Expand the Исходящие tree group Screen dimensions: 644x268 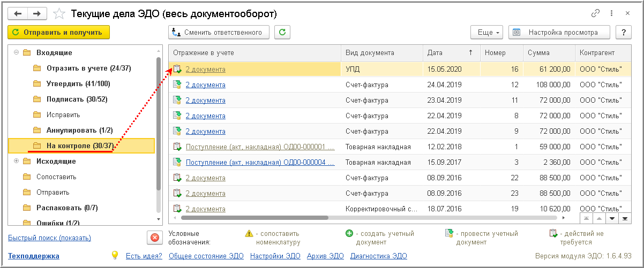16,161
